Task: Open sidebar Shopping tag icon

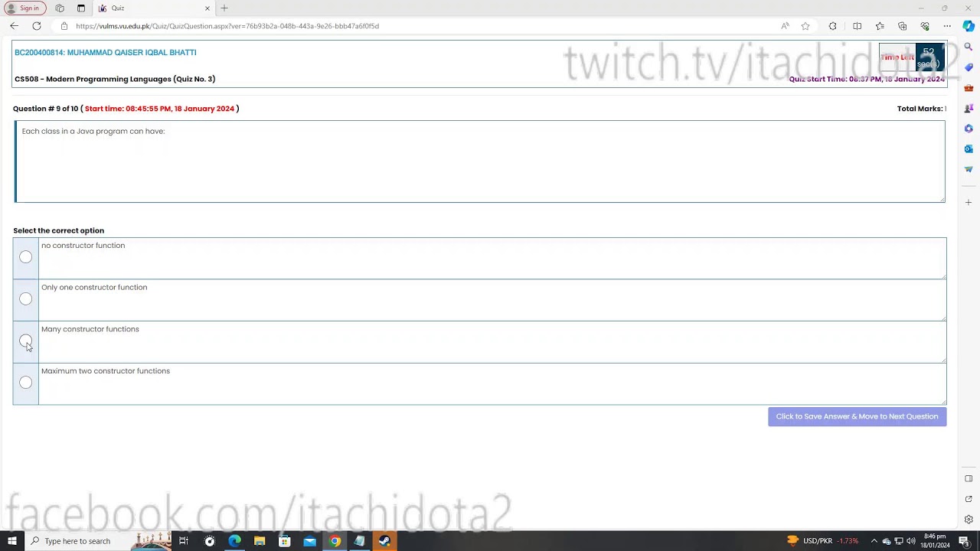Action: tap(969, 67)
